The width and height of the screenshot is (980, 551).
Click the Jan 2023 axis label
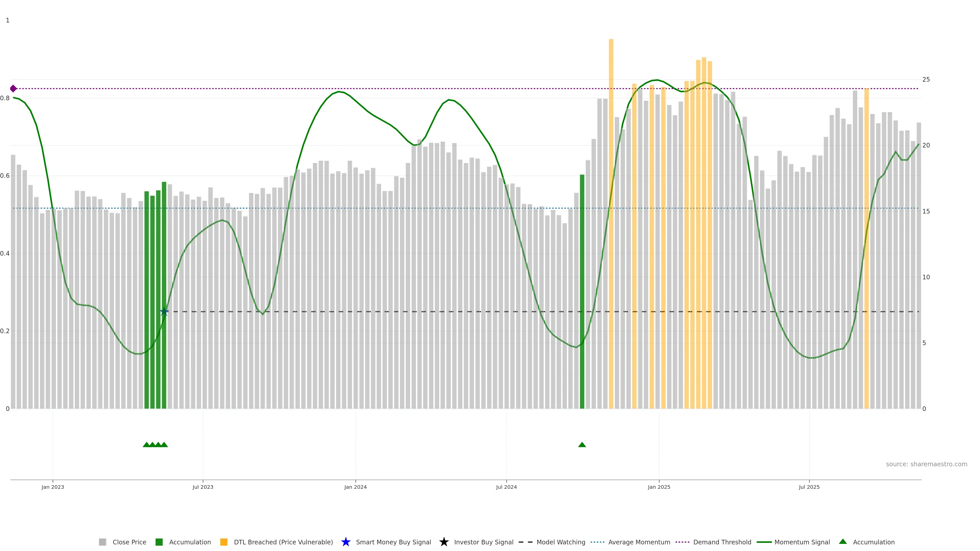pyautogui.click(x=53, y=487)
